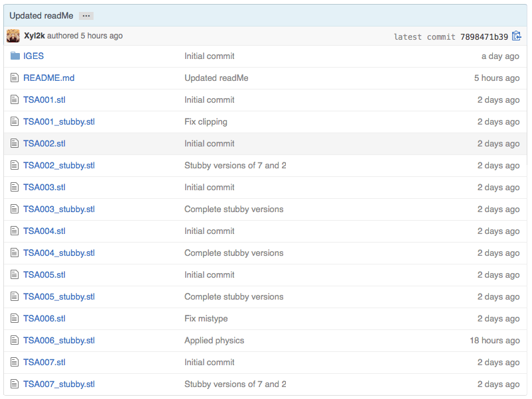Open the TSA005_stubby.stl file
The height and width of the screenshot is (399, 532).
pyautogui.click(x=58, y=297)
